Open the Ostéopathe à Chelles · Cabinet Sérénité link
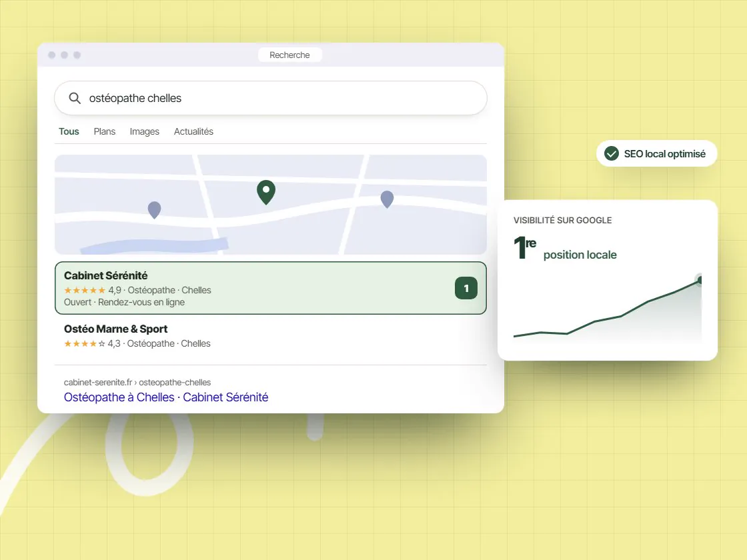 pyautogui.click(x=166, y=397)
